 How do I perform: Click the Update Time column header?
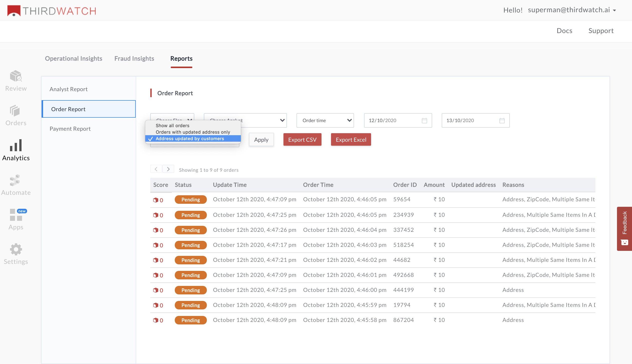(x=230, y=185)
